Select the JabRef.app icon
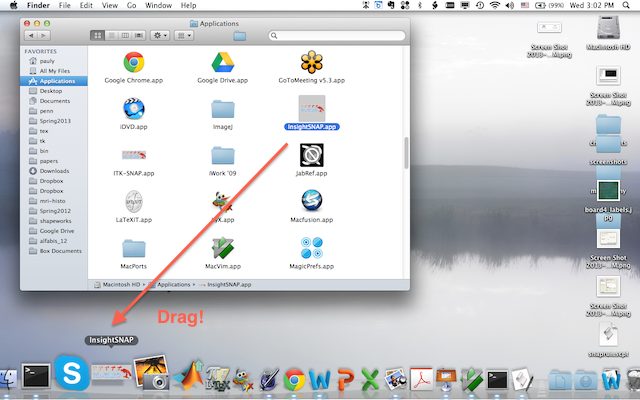 click(x=312, y=155)
